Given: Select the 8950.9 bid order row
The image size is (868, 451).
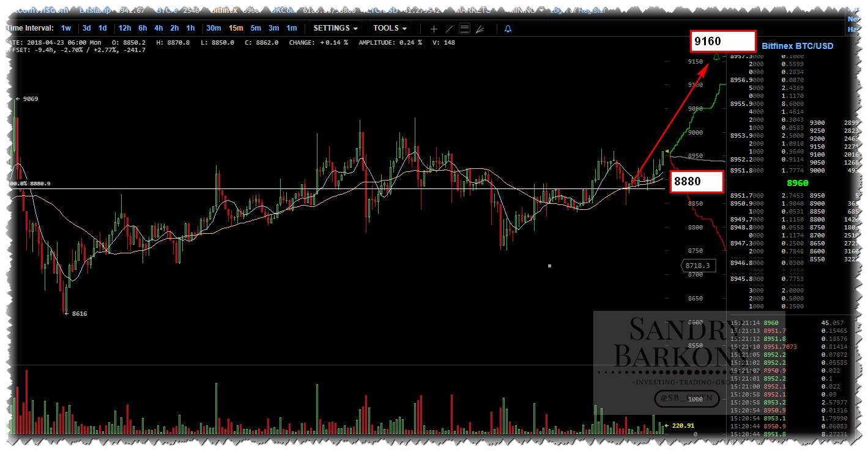Looking at the screenshot, I should tap(767, 203).
